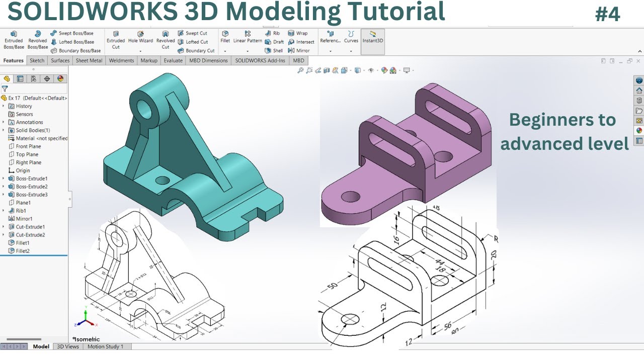Select the Revolved Boss/Base tool
The height and width of the screenshot is (362, 644).
37,40
